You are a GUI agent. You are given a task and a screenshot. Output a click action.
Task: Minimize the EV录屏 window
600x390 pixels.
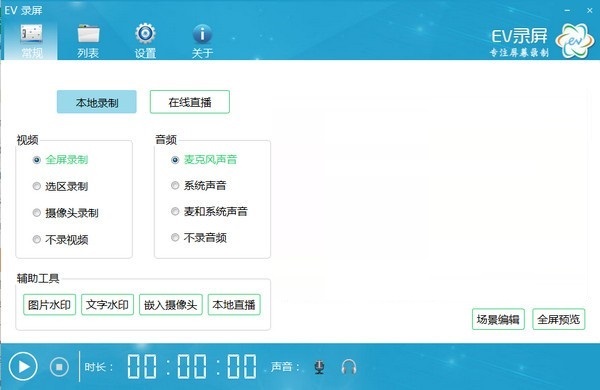pos(567,10)
